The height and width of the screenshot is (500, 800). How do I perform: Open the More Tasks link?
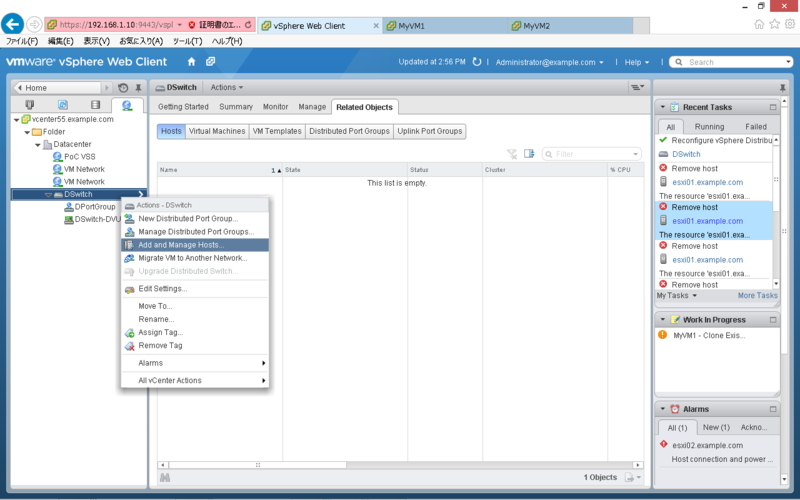[x=758, y=295]
